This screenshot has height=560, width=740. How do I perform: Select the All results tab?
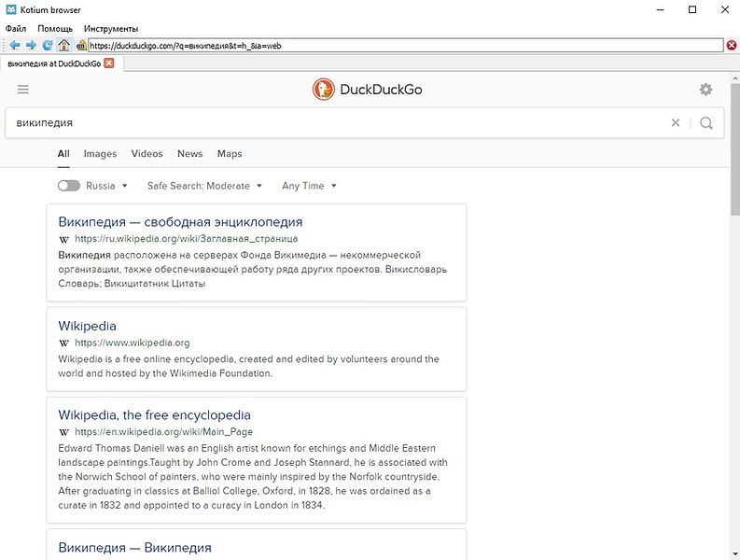pos(63,153)
